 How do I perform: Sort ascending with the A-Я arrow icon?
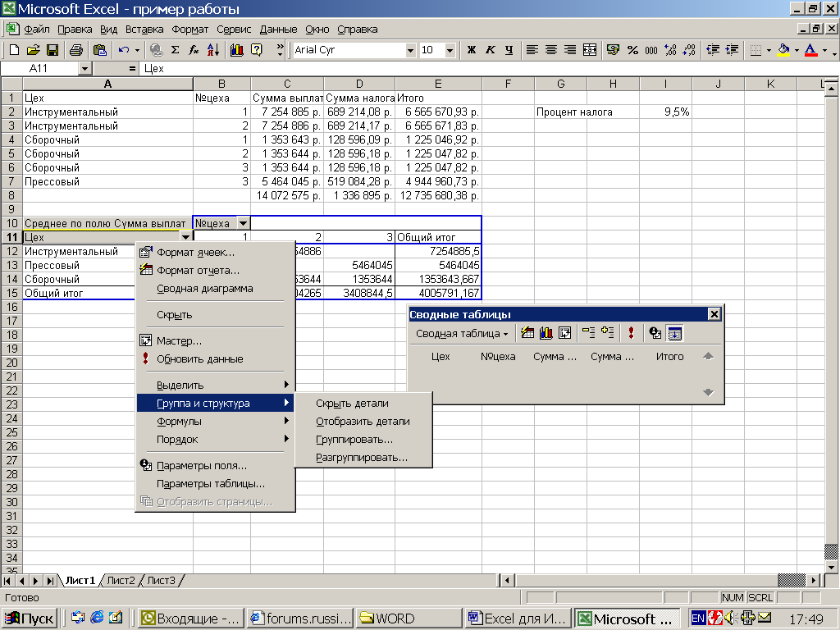click(x=213, y=50)
